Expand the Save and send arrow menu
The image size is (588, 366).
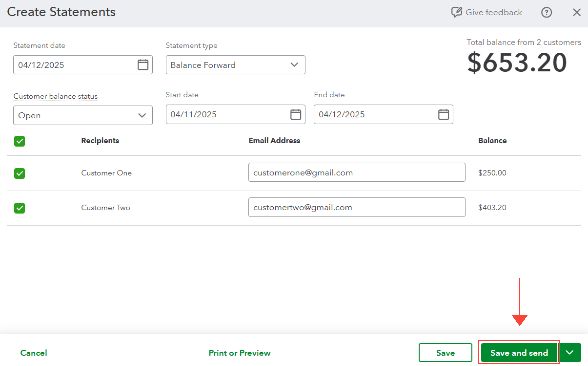pyautogui.click(x=570, y=352)
